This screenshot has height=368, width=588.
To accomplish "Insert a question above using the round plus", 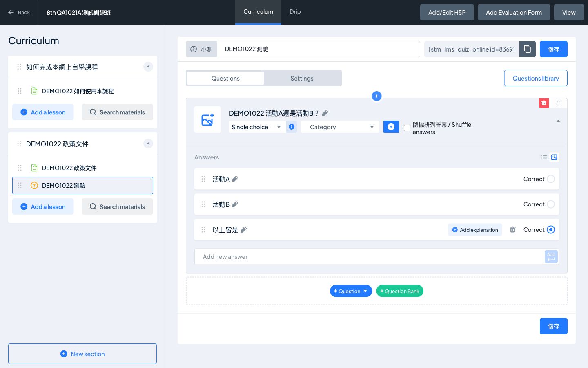I will click(x=376, y=96).
